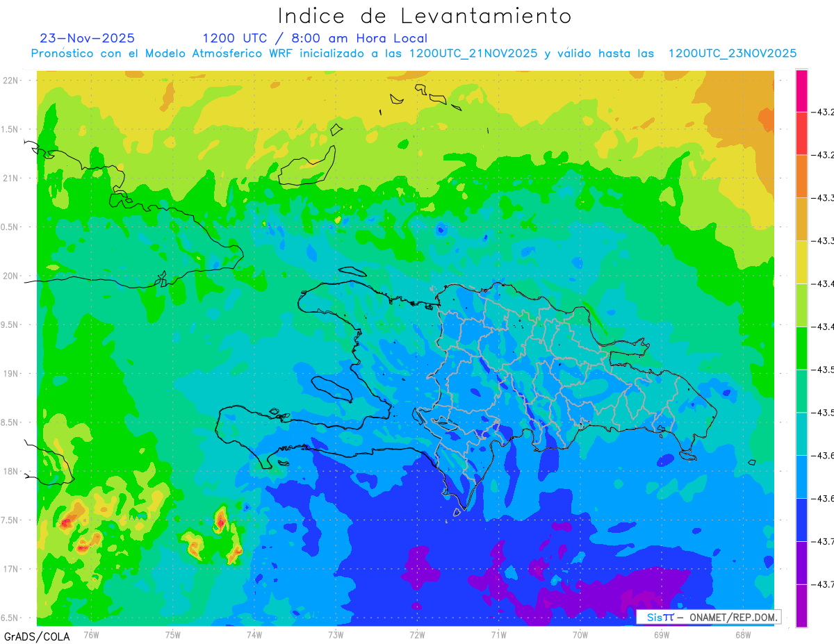Click the '70W' longitude label
The image size is (834, 644).
click(x=580, y=634)
